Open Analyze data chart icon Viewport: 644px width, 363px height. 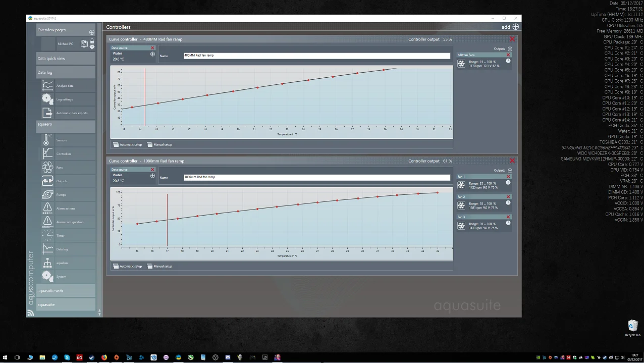(47, 85)
